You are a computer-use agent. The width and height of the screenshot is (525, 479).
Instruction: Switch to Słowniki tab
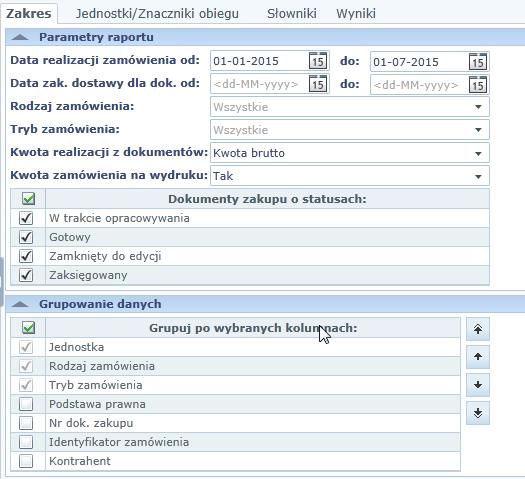(292, 13)
